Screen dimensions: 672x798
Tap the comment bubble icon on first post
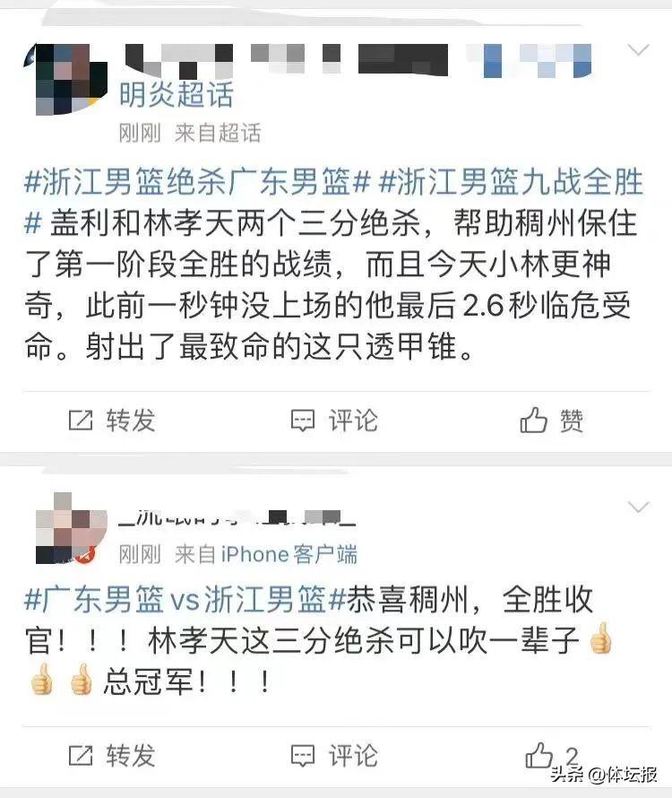tap(303, 421)
